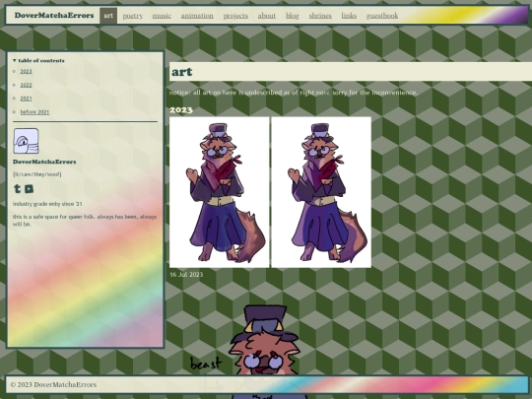
Task: Go to the DoverMatchaErrors home title
Action: click(x=54, y=15)
